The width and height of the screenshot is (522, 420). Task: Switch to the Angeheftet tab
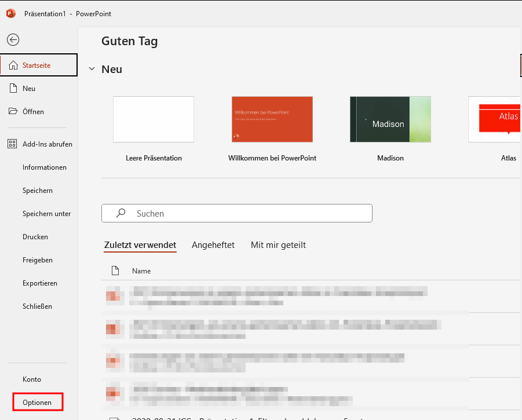(213, 245)
